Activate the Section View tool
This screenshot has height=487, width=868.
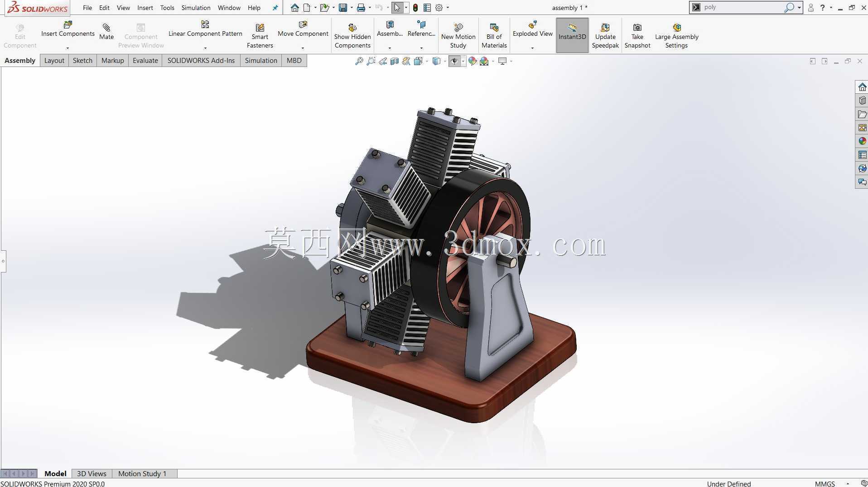click(x=395, y=61)
